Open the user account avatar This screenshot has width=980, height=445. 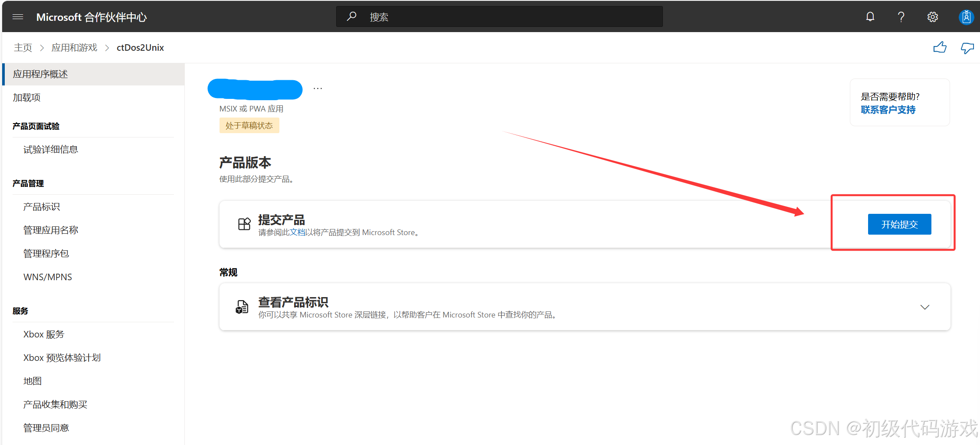(966, 17)
